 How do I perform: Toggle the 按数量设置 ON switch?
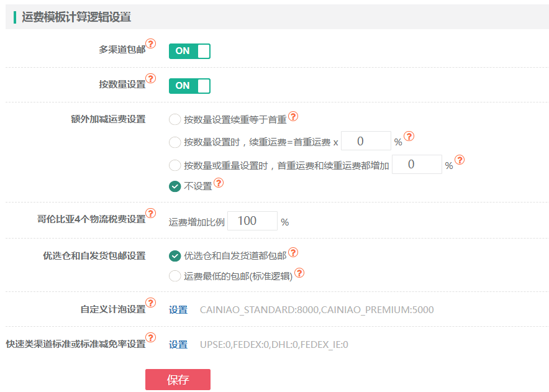pyautogui.click(x=189, y=86)
